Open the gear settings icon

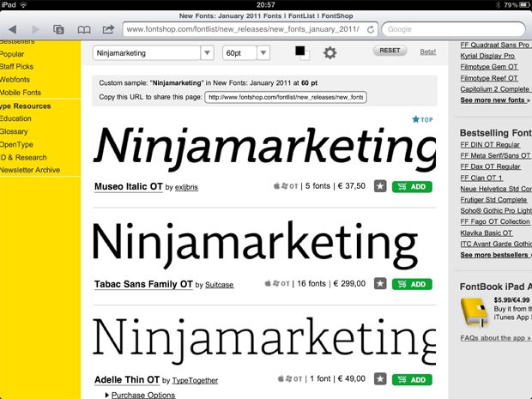[329, 52]
